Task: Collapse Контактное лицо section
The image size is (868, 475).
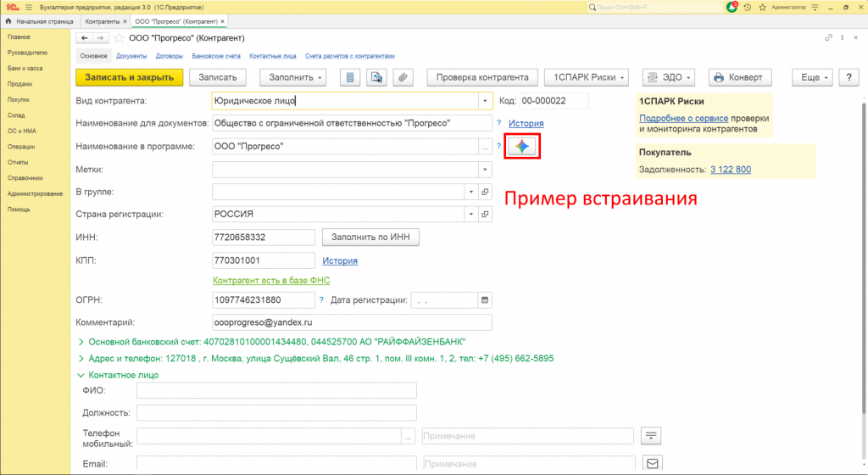Action: (x=118, y=375)
